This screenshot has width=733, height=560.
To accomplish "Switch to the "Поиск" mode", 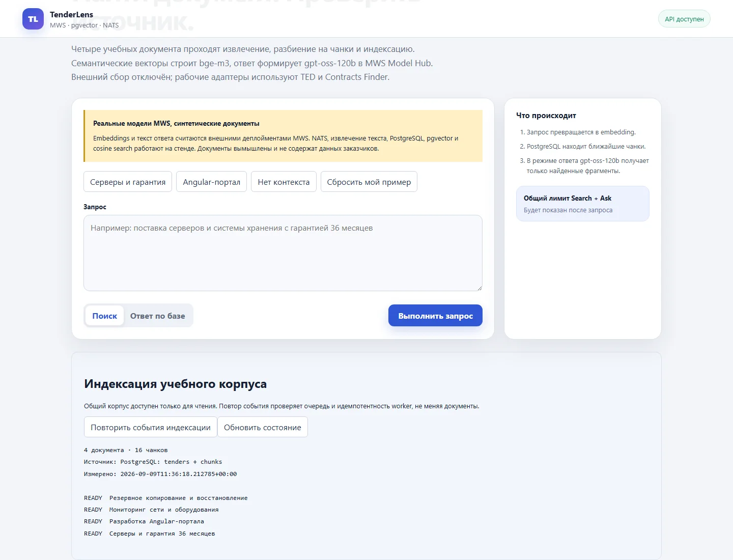I will coord(104,316).
